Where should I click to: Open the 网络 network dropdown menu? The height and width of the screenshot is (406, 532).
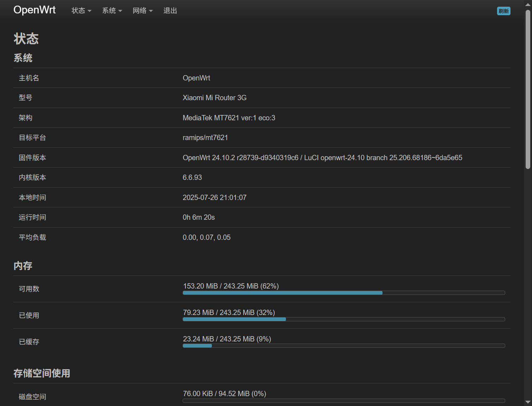pos(140,11)
